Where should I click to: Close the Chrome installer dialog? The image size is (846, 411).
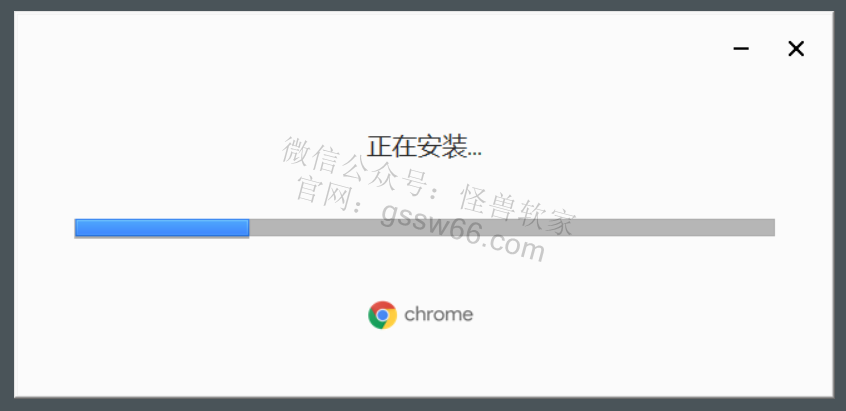(x=796, y=49)
